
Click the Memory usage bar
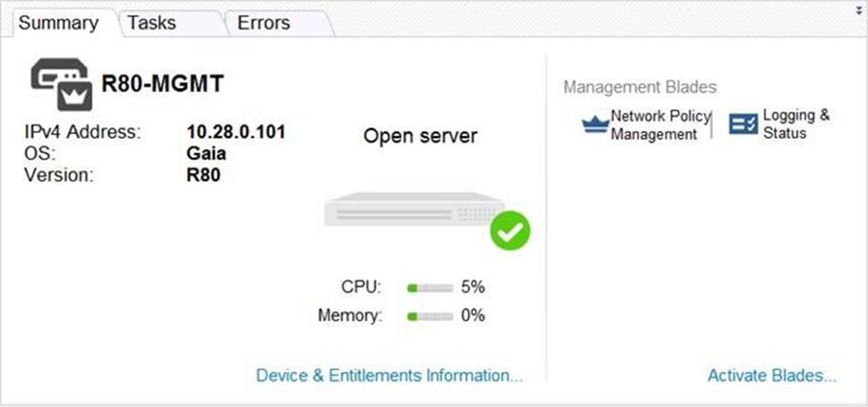pyautogui.click(x=430, y=316)
